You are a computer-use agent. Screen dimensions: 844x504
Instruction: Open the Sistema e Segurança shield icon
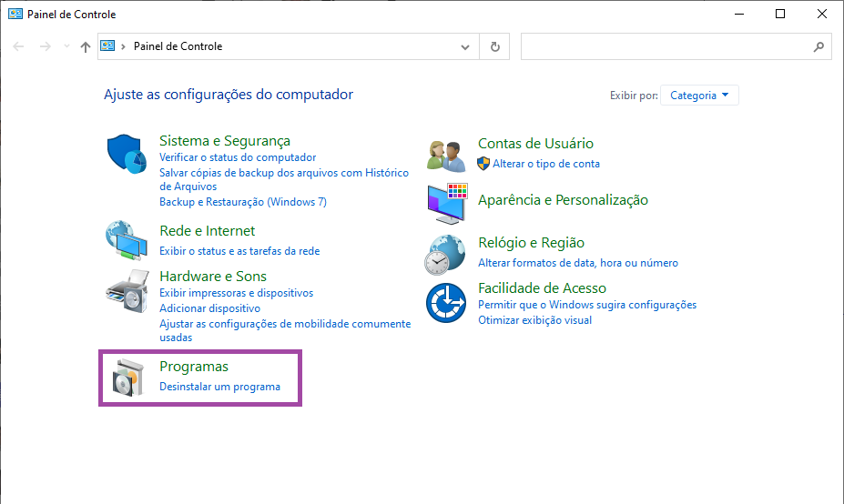coord(127,154)
